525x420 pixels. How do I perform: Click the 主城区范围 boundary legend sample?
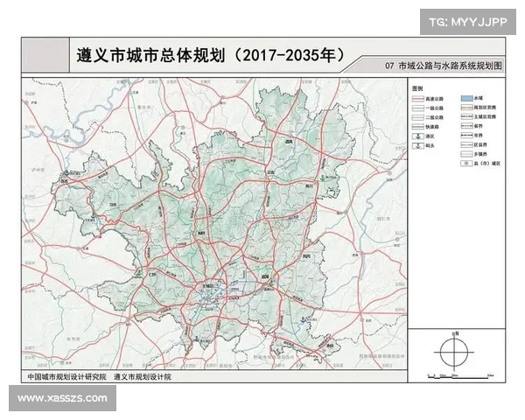pyautogui.click(x=466, y=117)
